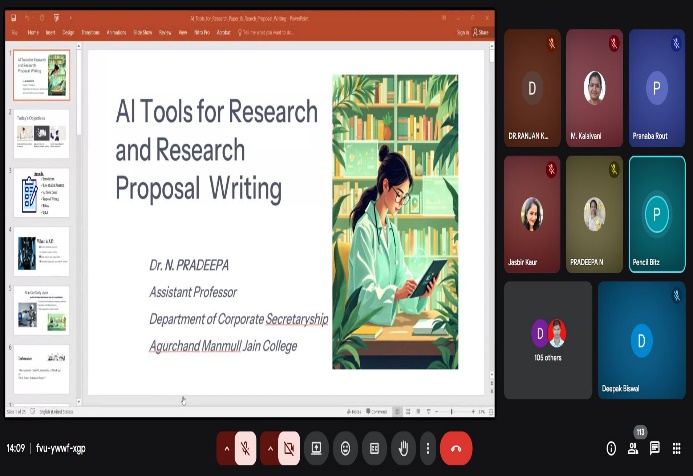
Task: Open the Home ribbon tab
Action: pyautogui.click(x=33, y=32)
